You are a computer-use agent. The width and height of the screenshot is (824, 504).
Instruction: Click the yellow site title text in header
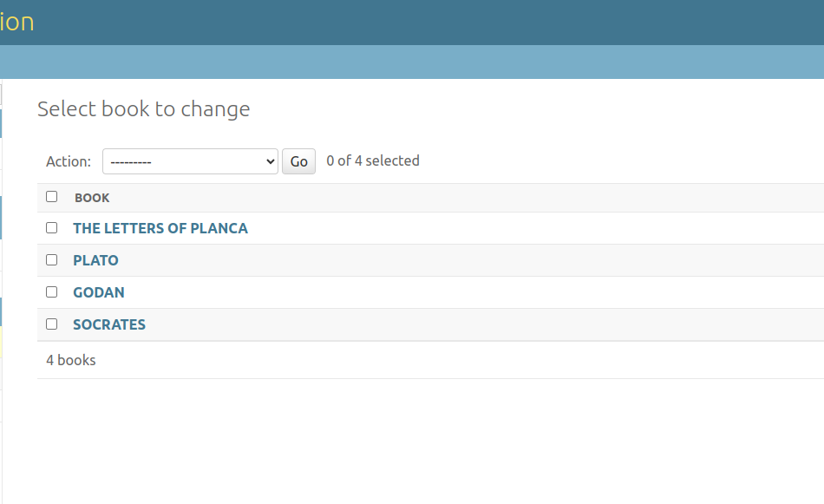point(16,22)
